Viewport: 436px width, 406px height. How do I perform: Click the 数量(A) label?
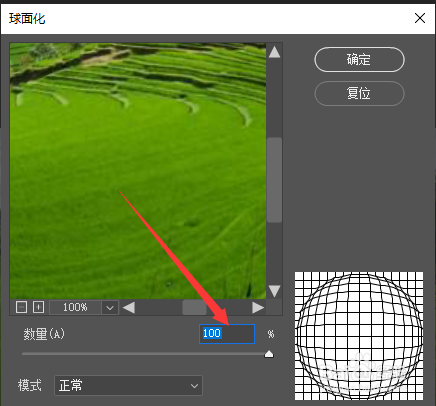click(44, 334)
